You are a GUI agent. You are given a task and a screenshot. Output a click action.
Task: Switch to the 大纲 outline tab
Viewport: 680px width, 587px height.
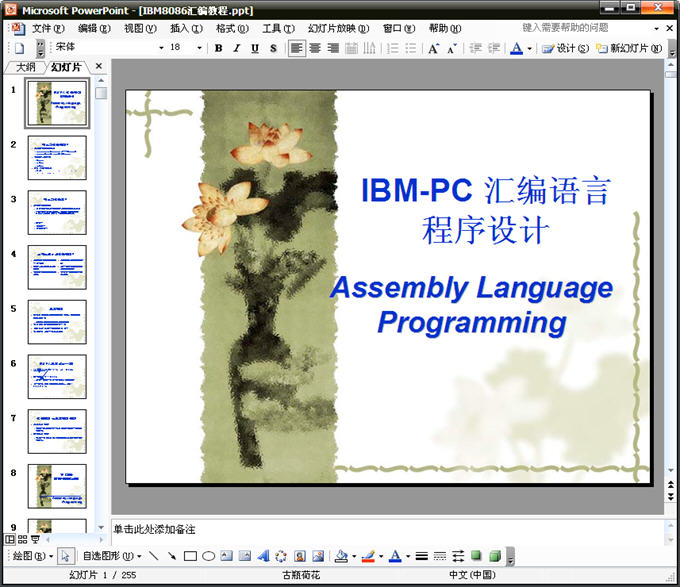pos(26,67)
